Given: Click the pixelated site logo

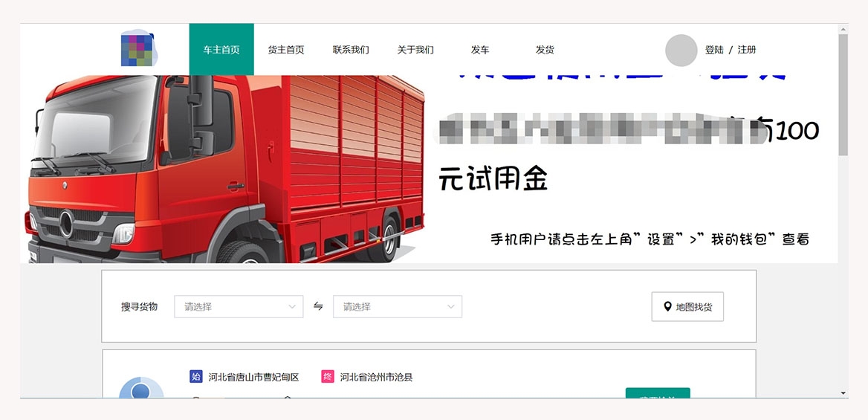Looking at the screenshot, I should (x=138, y=49).
